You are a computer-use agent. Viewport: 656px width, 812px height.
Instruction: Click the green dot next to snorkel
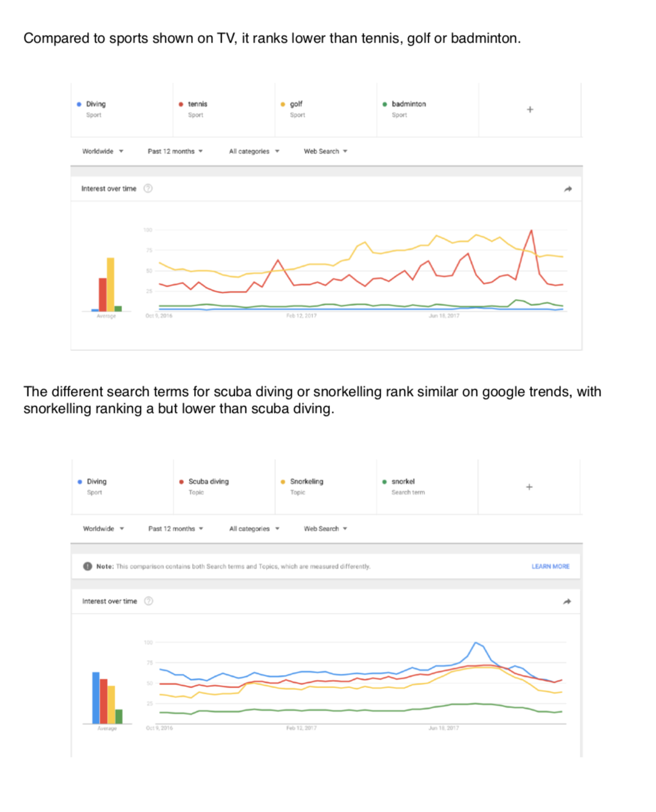pyautogui.click(x=384, y=482)
